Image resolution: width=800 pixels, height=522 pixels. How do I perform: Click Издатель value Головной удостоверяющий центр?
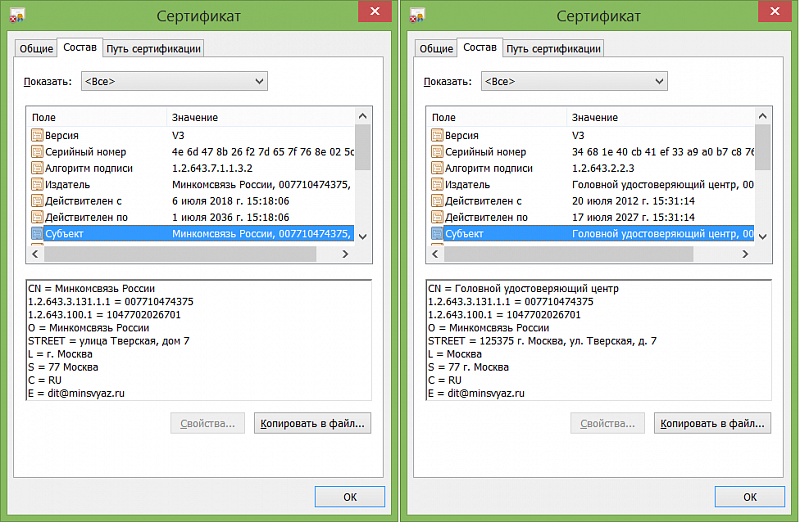[663, 184]
